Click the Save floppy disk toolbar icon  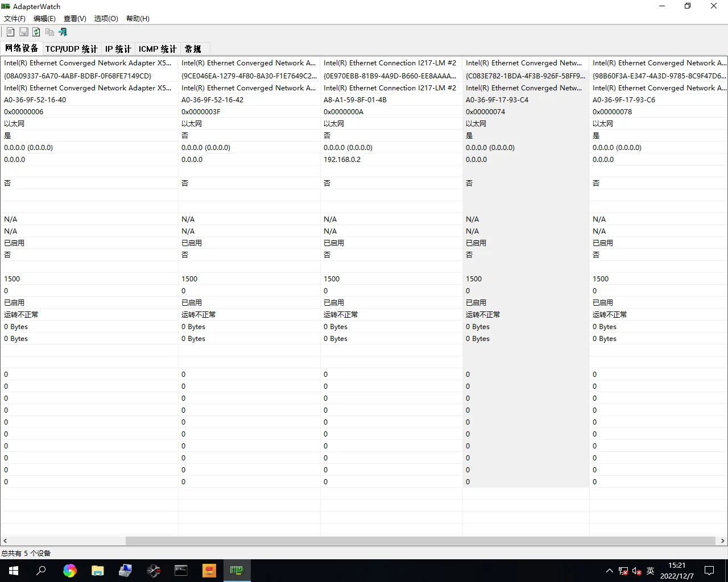23,32
